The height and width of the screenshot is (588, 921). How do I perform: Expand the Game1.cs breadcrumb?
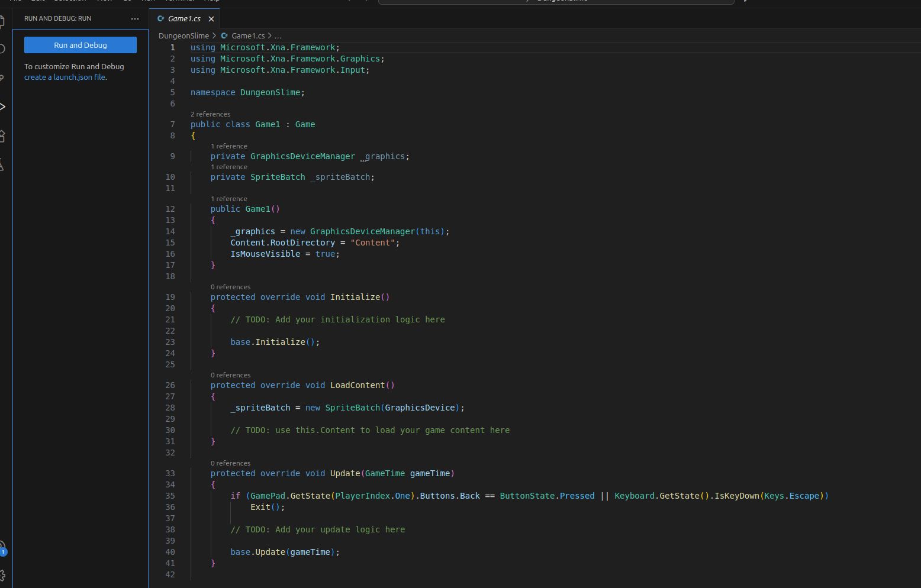[x=247, y=36]
